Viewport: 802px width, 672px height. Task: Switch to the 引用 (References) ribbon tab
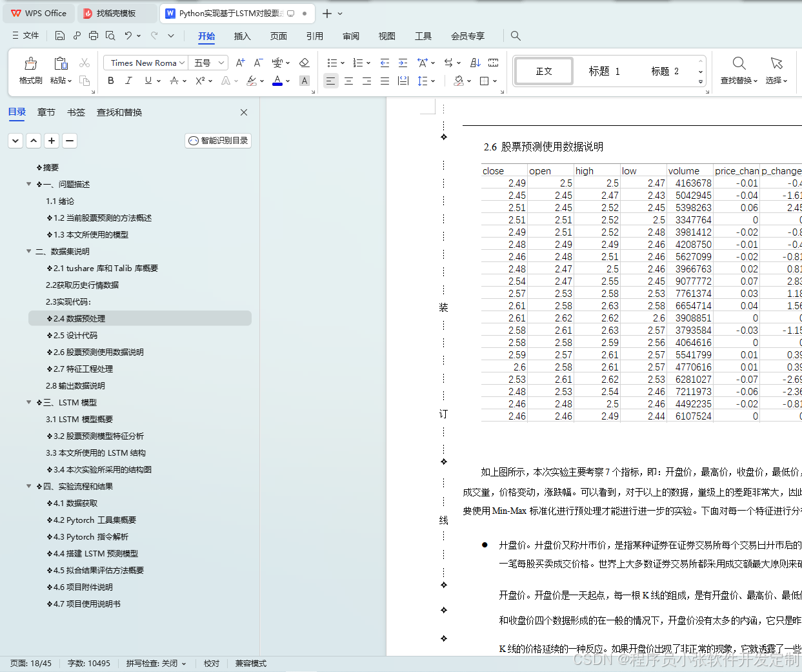tap(314, 36)
